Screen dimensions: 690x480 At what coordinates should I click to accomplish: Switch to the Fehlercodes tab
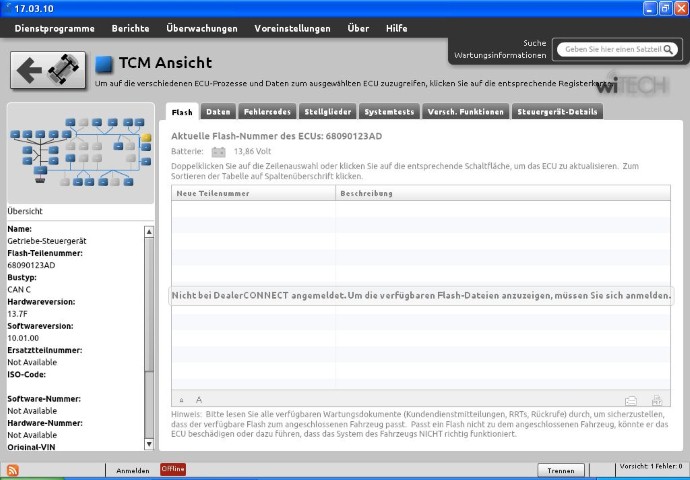point(267,112)
